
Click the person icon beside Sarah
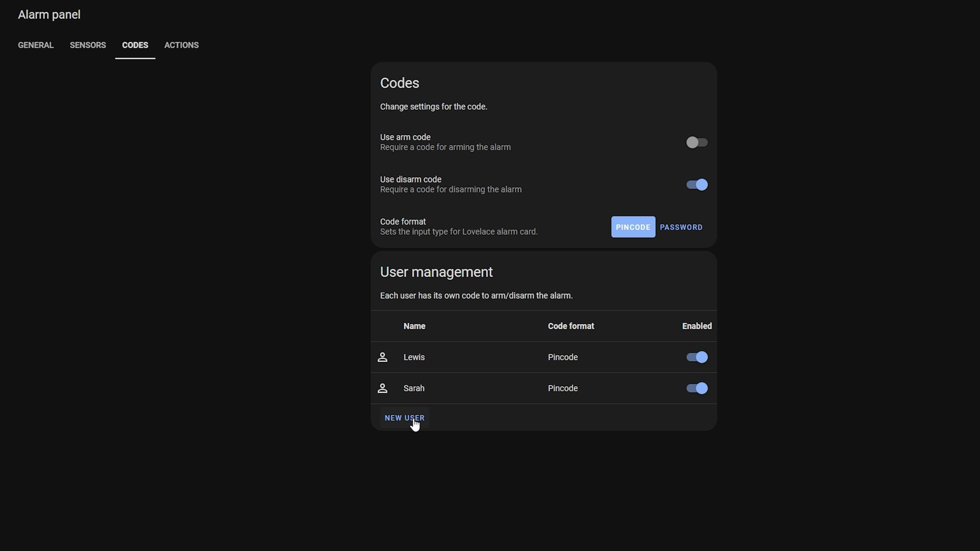382,388
